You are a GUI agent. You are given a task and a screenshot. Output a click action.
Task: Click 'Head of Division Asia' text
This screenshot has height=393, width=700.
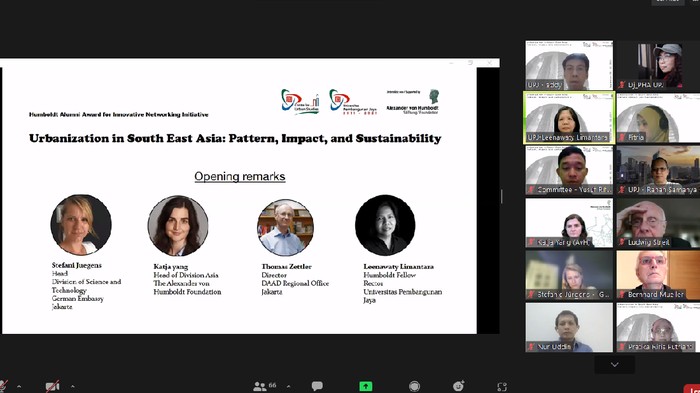[186, 275]
